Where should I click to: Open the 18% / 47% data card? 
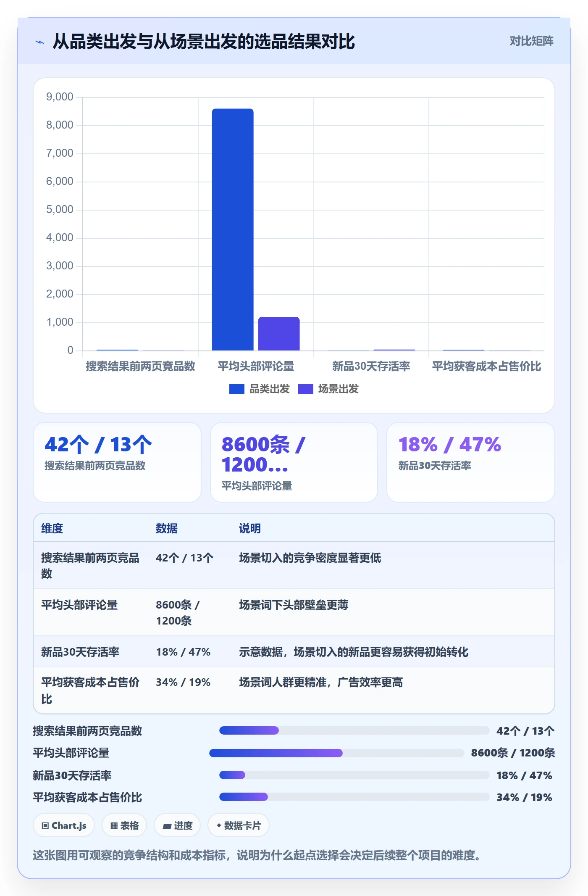click(471, 462)
